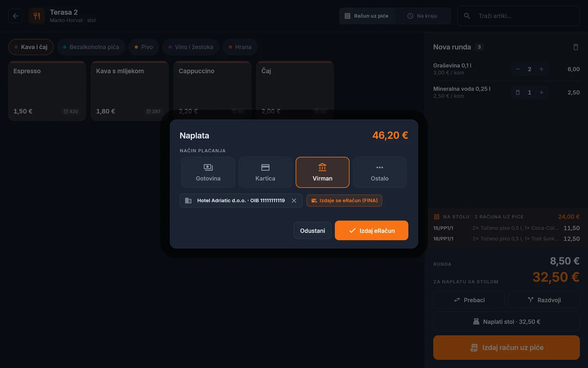Viewport: 588px width, 368px height.
Task: Click the back arrow button
Action: tap(16, 16)
